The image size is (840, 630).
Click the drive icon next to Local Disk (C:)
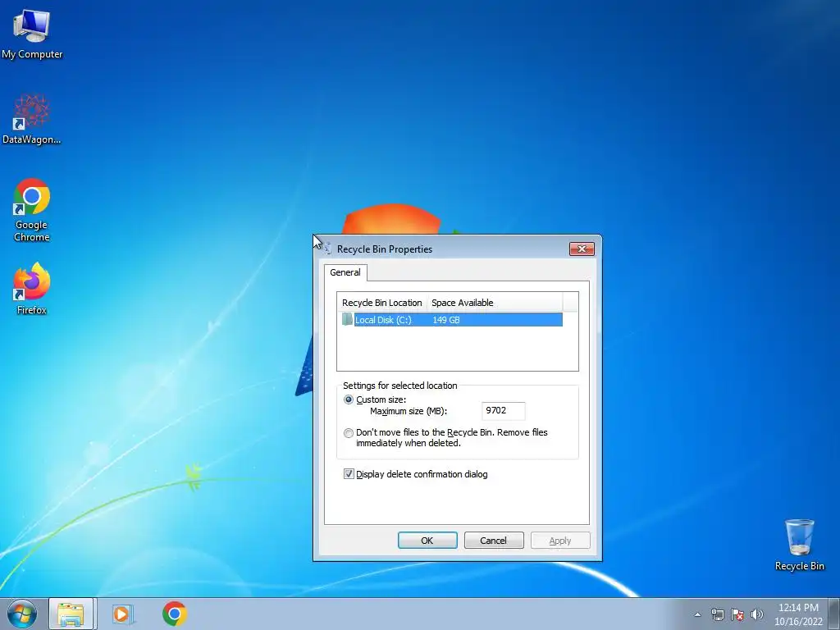pos(347,320)
